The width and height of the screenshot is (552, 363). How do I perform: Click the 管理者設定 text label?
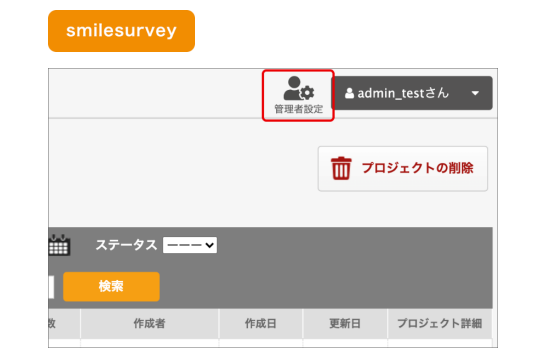[x=299, y=109]
